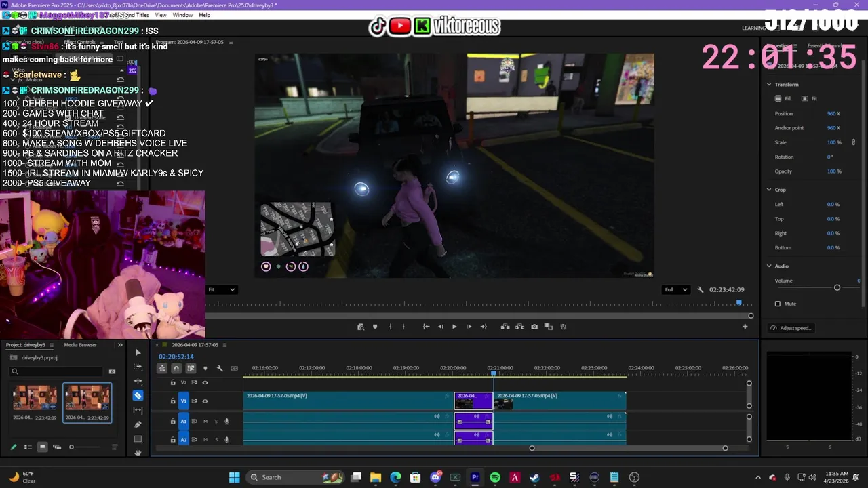Click the Adjust speed button

click(791, 328)
